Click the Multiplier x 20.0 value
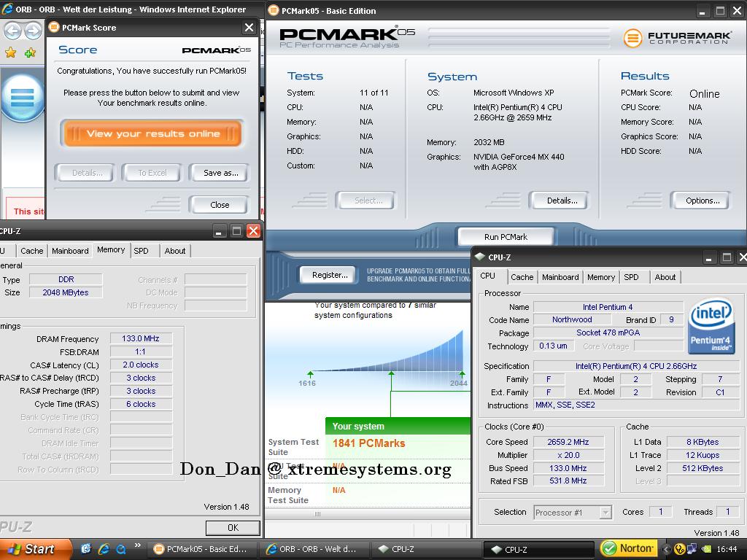747x560 pixels. (568, 455)
